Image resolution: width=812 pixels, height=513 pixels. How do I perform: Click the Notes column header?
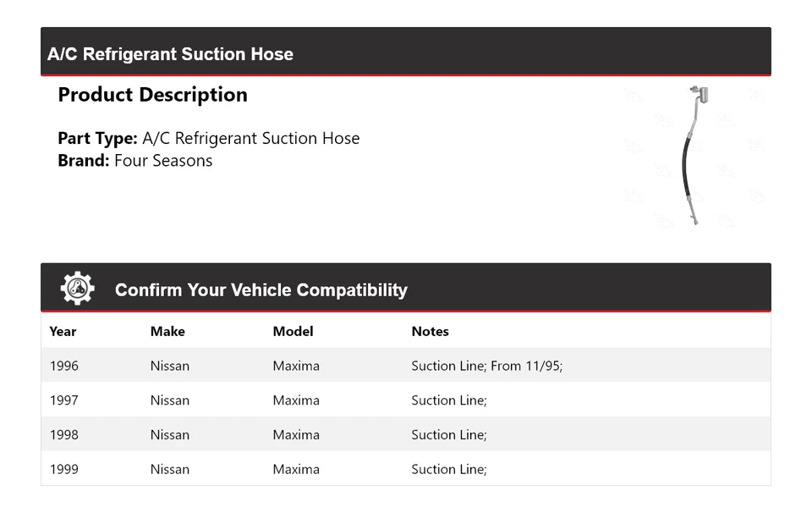click(430, 331)
